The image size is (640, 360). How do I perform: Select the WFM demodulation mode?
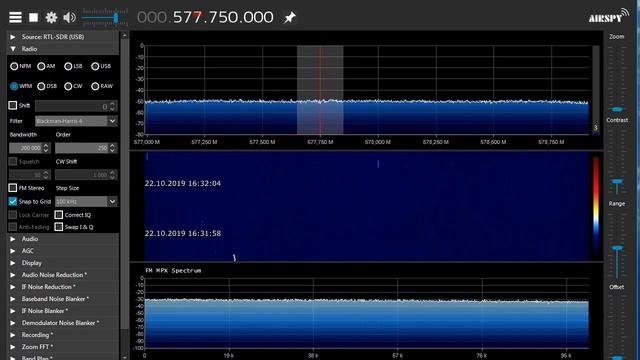point(14,86)
